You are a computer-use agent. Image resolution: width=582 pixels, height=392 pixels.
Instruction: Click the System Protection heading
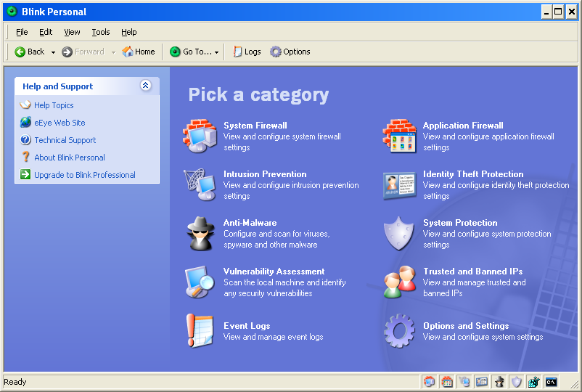[x=460, y=222]
